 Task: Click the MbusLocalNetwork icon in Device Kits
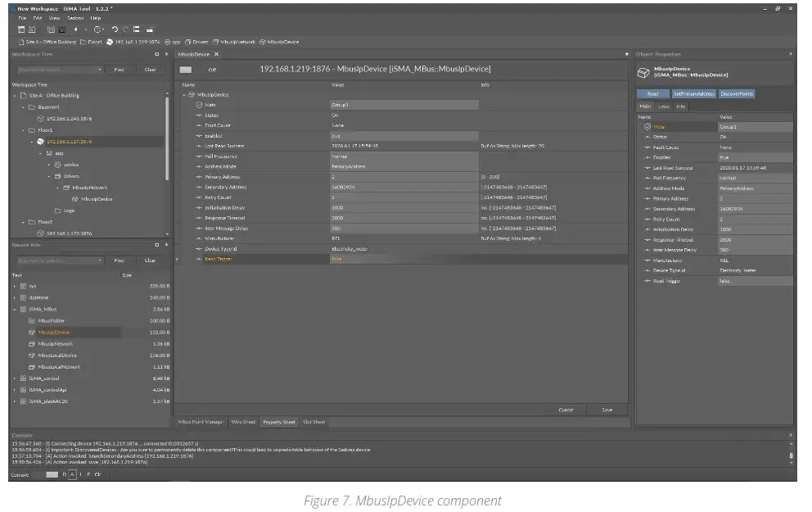tap(33, 367)
